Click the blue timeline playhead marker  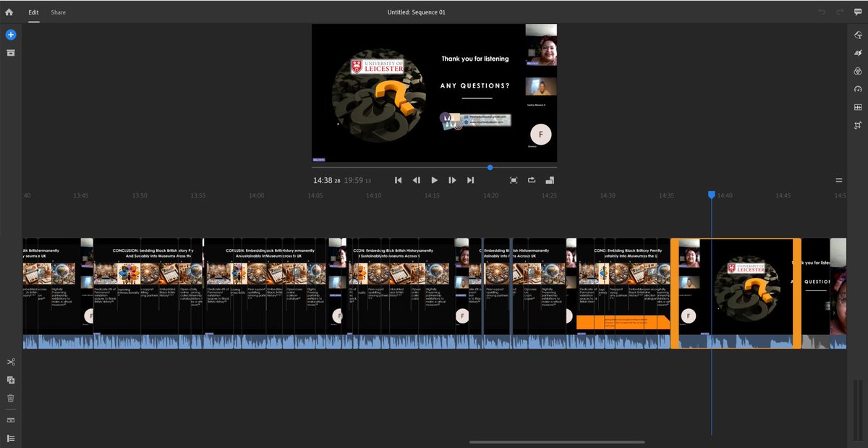pos(712,195)
